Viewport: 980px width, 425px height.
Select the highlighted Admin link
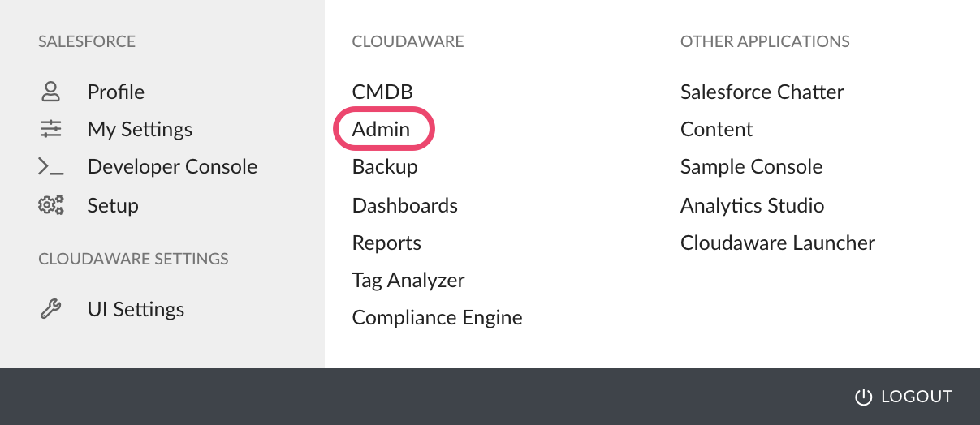pyautogui.click(x=382, y=129)
